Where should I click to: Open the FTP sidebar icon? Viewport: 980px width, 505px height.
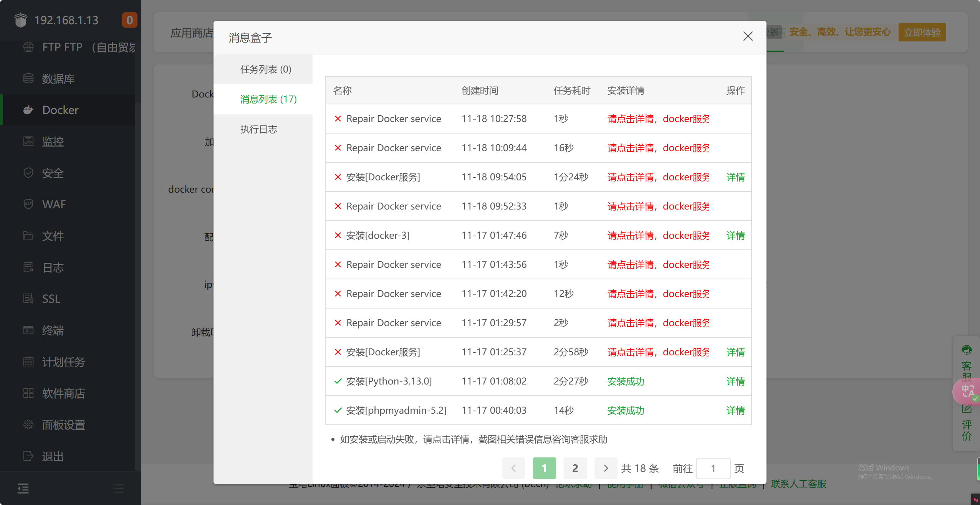(28, 47)
